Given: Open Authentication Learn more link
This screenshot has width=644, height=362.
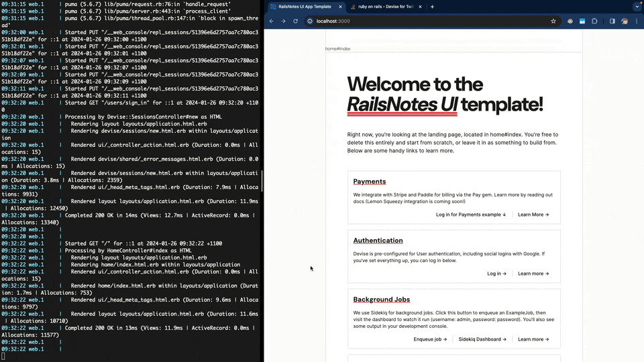Looking at the screenshot, I should point(533,274).
